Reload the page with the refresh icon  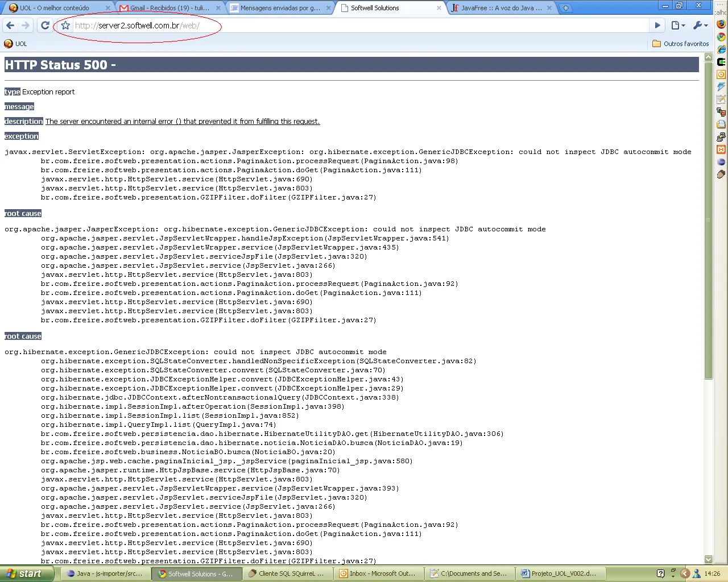[x=45, y=26]
